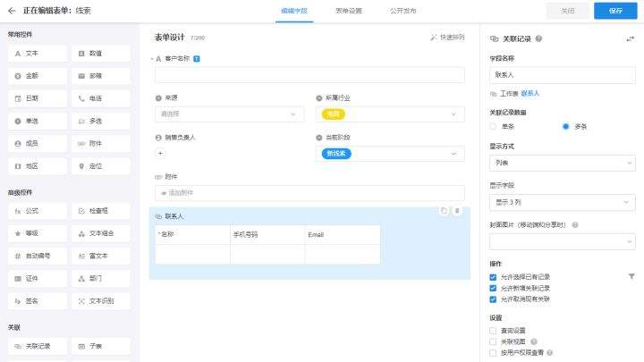644x362 pixels.
Task: Add a 附件 attachment control from the left palette
Action: click(x=100, y=144)
